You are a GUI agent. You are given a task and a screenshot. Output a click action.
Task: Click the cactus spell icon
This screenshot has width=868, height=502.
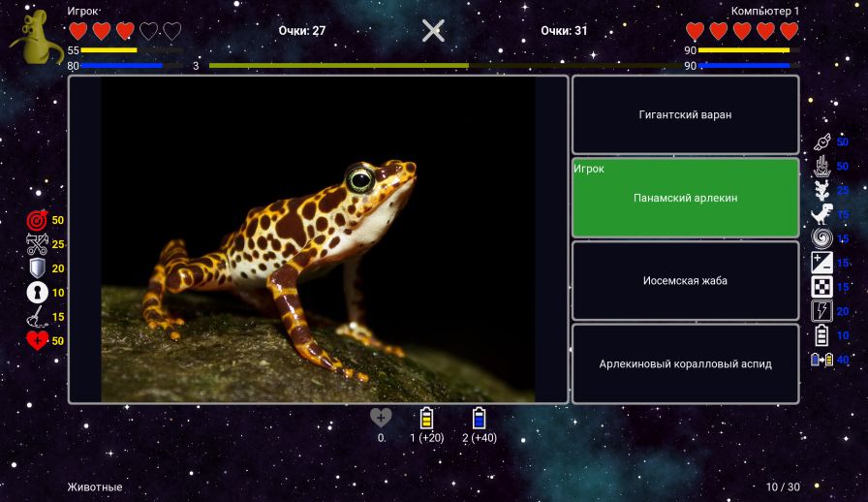click(x=821, y=190)
